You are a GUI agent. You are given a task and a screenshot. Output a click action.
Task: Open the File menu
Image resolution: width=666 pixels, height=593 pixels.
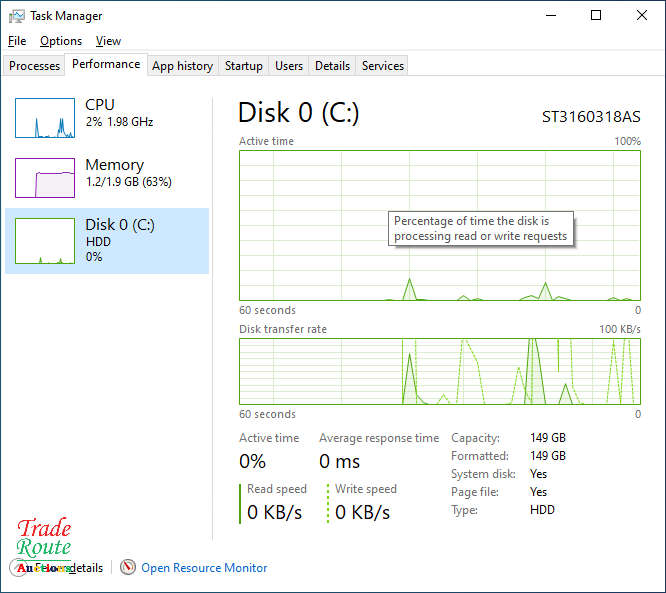point(17,41)
